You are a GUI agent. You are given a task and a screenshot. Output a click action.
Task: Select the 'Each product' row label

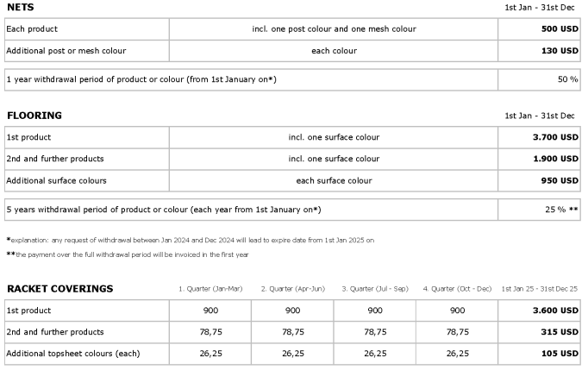(32, 29)
